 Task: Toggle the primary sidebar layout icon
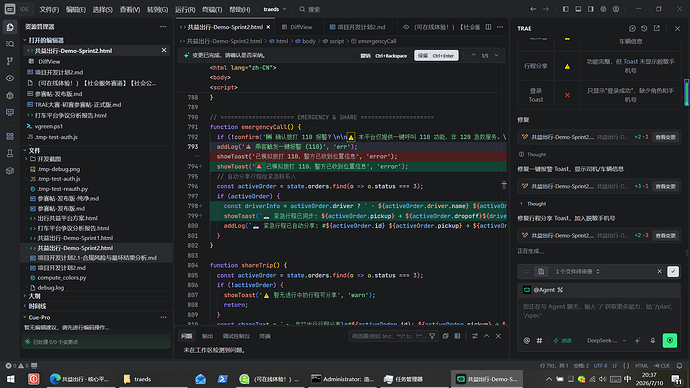point(565,9)
